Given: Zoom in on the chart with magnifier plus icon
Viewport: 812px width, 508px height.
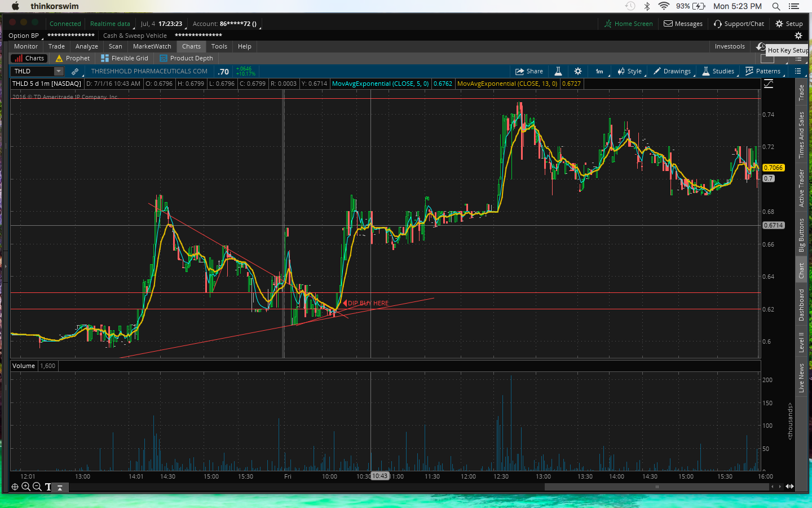Looking at the screenshot, I should pyautogui.click(x=26, y=487).
